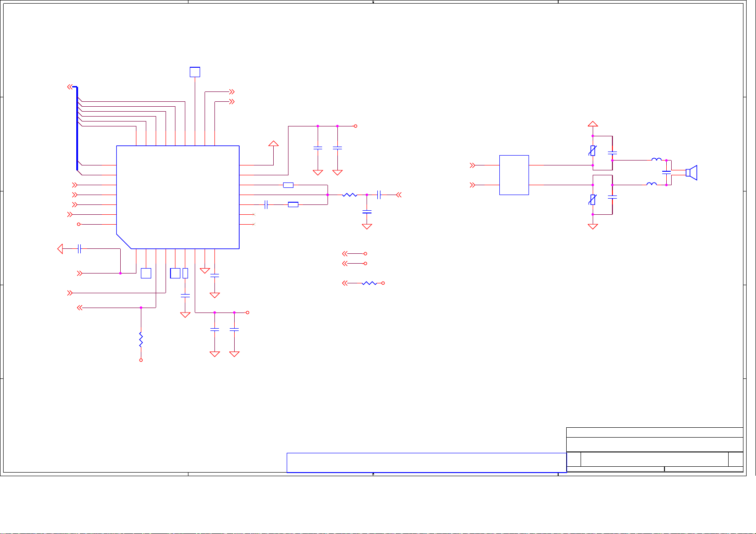Screen dimensions: 756x534
Task: Select the lower varistor symbol near the speaker
Action: 593,200
